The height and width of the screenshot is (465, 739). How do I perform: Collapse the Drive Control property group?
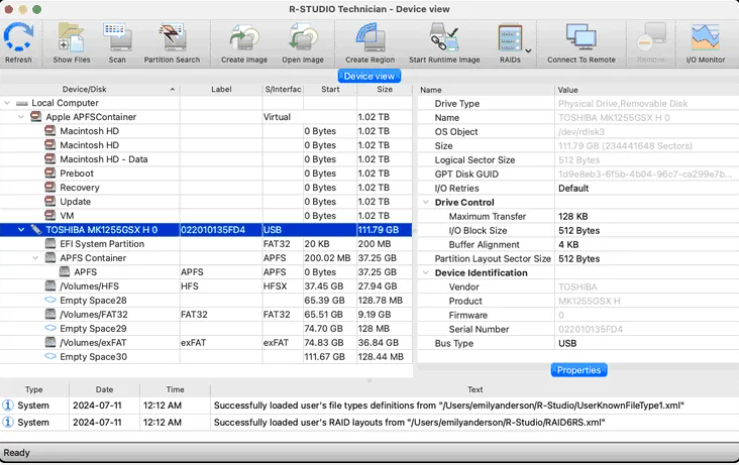(426, 203)
